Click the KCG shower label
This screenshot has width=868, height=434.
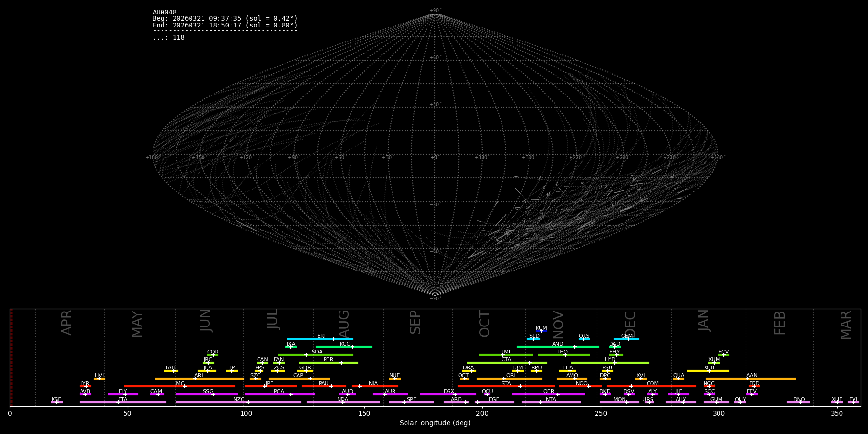pos(345,344)
